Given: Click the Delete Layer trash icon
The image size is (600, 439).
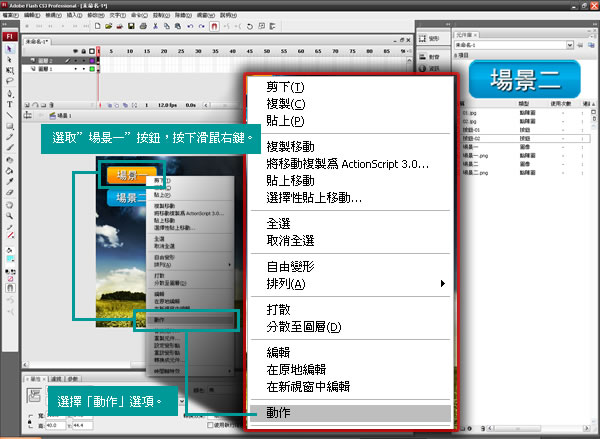Looking at the screenshot, I should [x=51, y=105].
